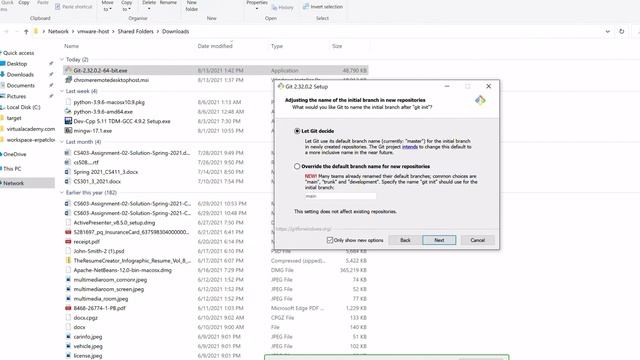Viewport: 640px width, 360px height.
Task: Click Back in Git Setup dialog
Action: [405, 240]
